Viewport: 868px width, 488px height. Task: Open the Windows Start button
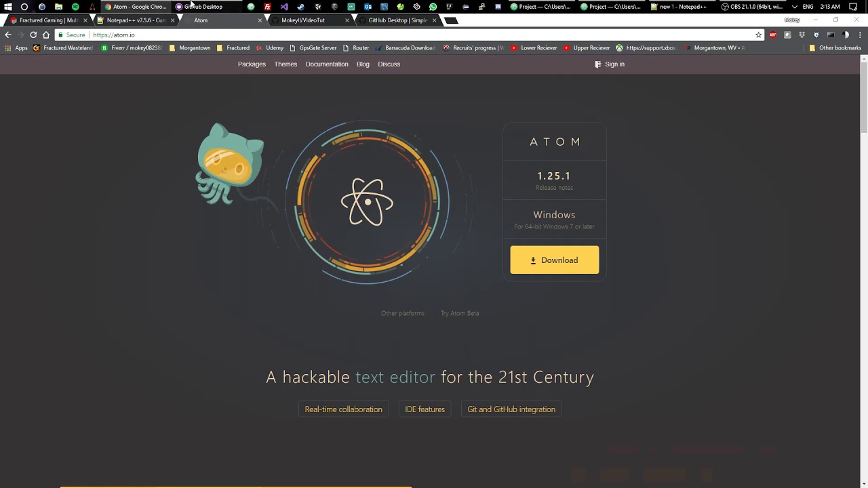point(8,7)
